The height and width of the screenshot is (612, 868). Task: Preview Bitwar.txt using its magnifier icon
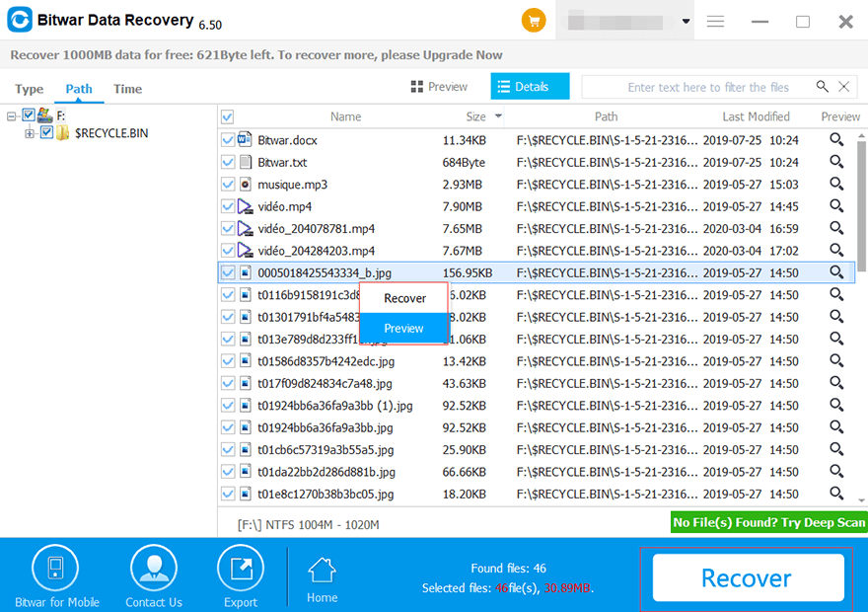[x=836, y=162]
